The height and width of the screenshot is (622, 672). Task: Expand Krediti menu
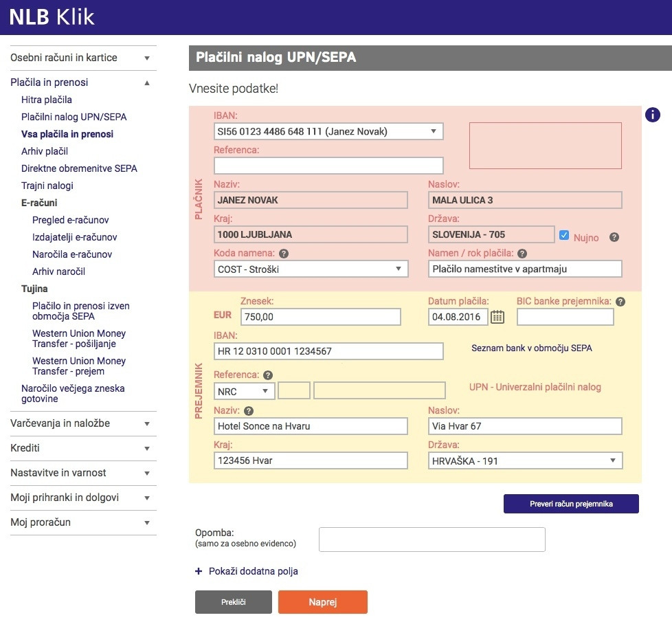pyautogui.click(x=83, y=448)
